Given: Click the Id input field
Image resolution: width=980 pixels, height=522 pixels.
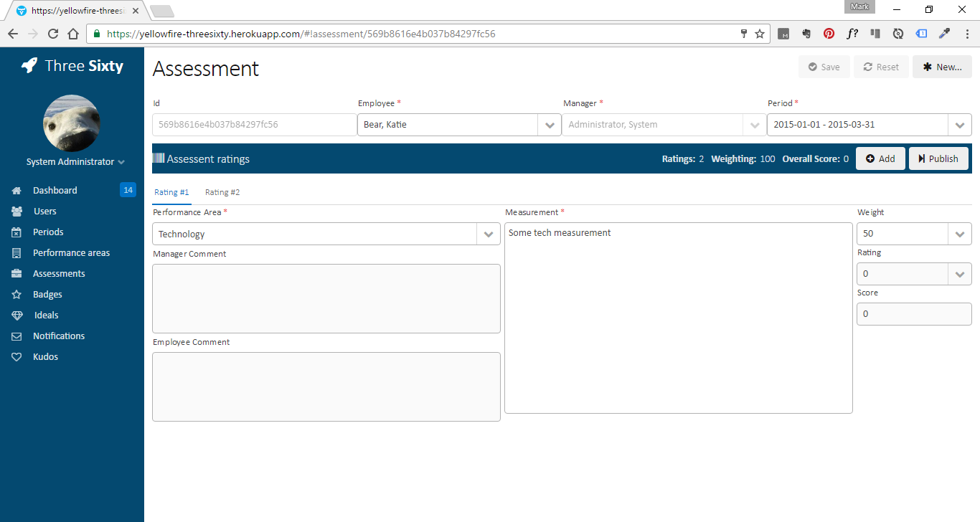Looking at the screenshot, I should (254, 125).
